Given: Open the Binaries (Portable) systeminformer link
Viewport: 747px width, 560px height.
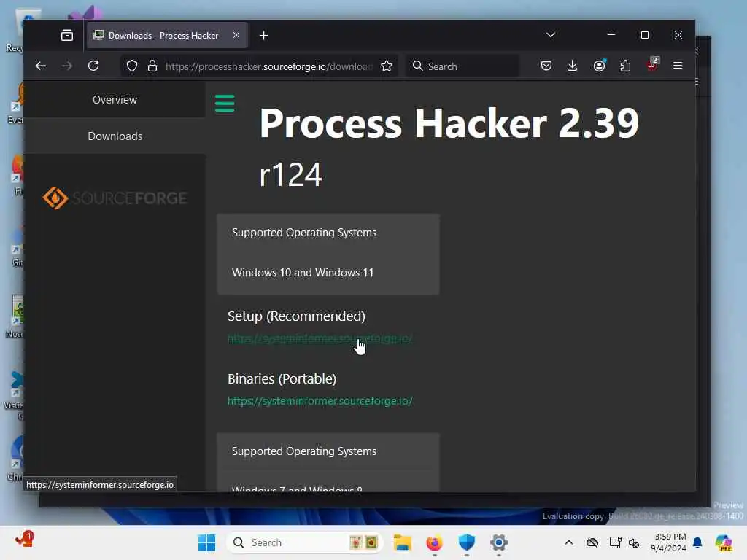Looking at the screenshot, I should pyautogui.click(x=320, y=401).
